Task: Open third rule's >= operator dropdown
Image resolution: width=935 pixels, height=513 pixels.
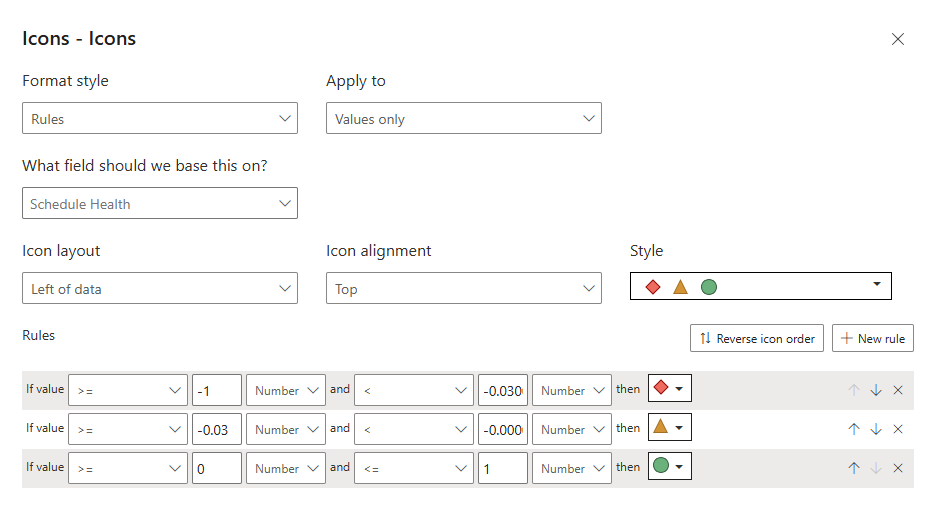Action: 128,468
